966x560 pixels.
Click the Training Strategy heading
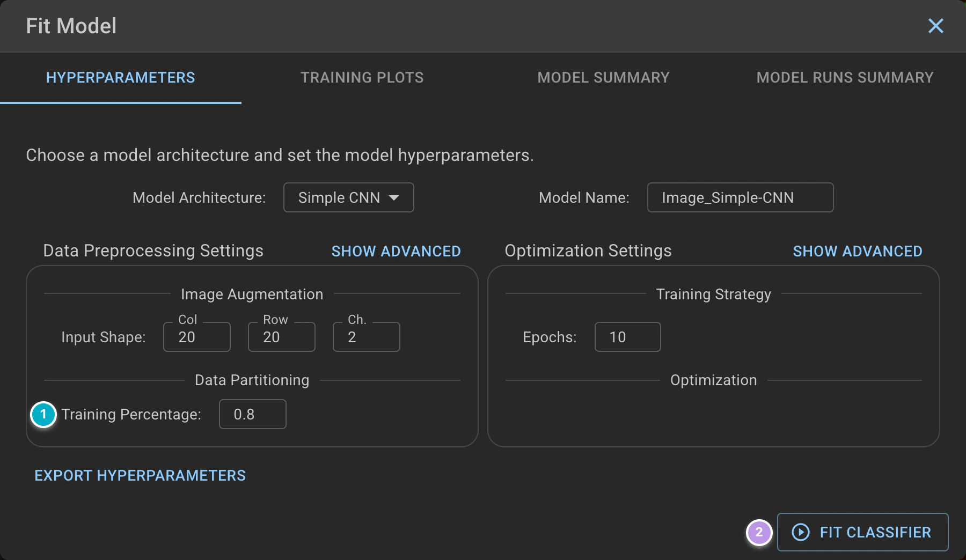pyautogui.click(x=714, y=294)
